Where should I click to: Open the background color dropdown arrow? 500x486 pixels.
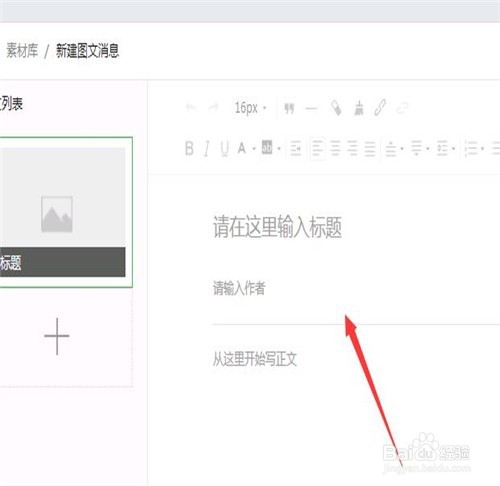point(279,149)
